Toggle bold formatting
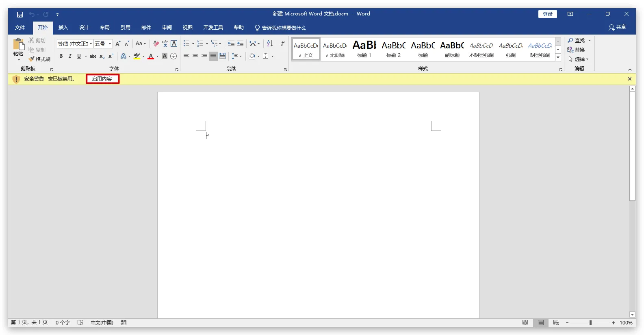644x335 pixels. tap(61, 56)
